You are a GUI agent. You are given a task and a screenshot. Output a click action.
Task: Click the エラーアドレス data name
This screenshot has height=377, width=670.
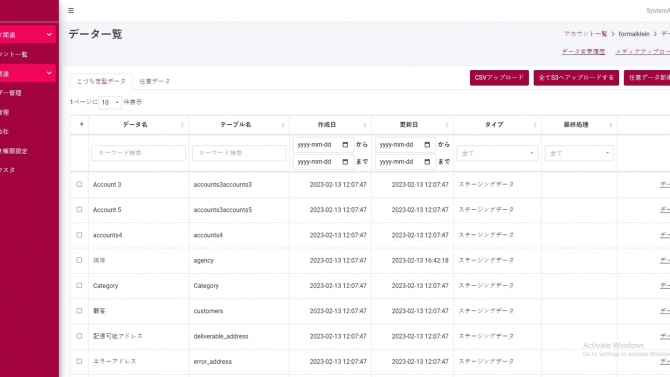click(x=115, y=362)
